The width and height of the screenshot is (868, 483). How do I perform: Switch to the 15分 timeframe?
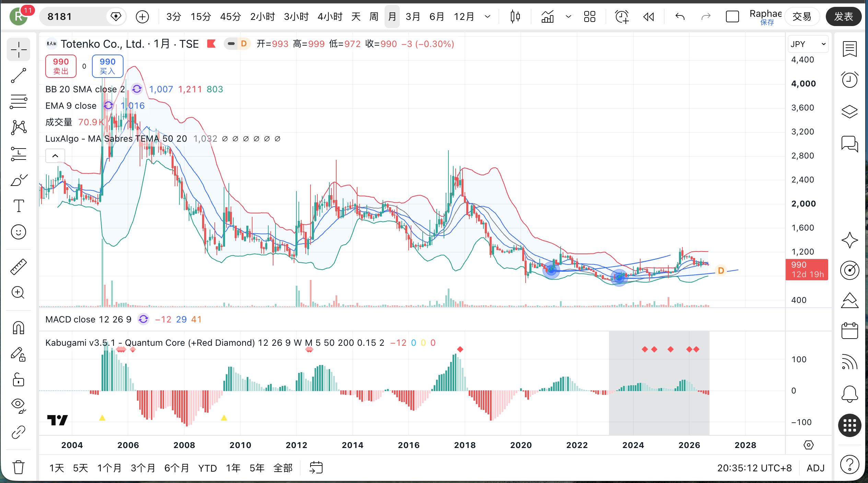tap(201, 16)
